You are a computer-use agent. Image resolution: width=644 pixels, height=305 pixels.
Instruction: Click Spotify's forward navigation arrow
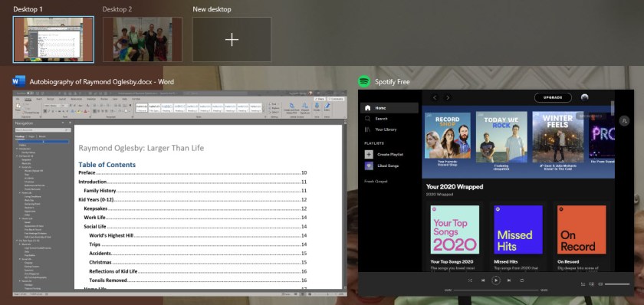pyautogui.click(x=448, y=97)
